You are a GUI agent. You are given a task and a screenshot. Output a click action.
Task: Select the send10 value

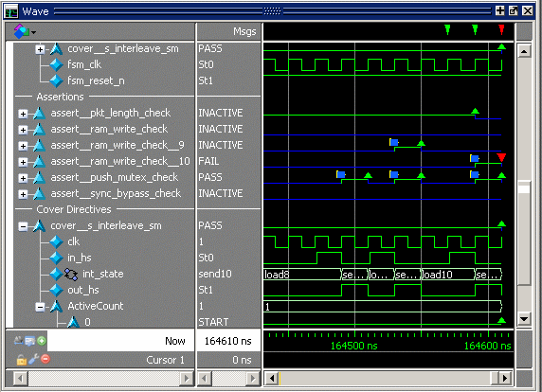[215, 274]
